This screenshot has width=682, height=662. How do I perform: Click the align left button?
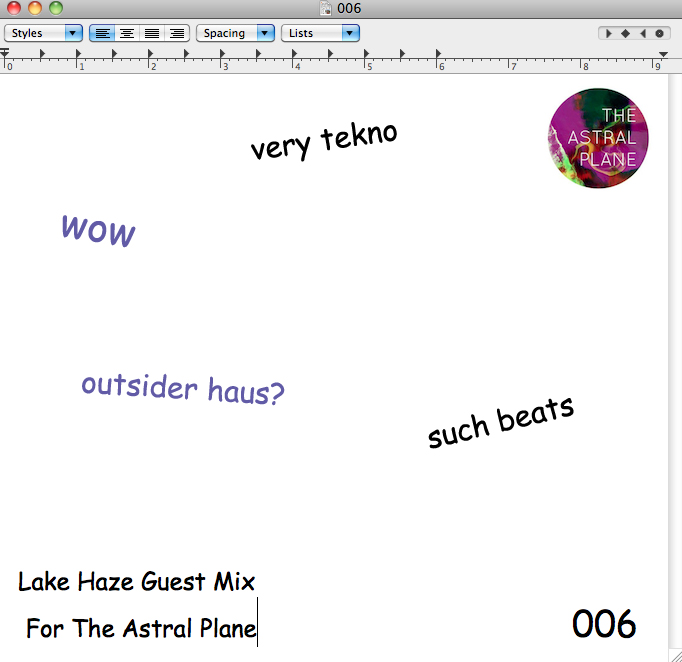(x=102, y=33)
